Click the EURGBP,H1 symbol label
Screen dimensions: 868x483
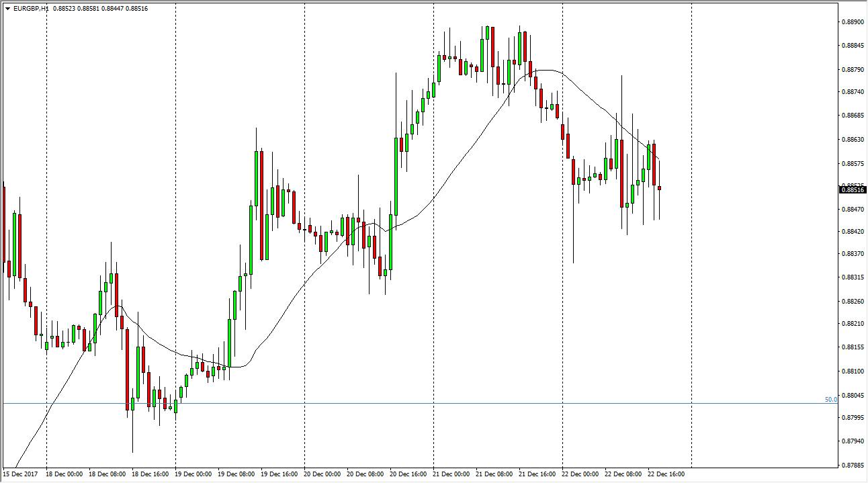pyautogui.click(x=31, y=9)
